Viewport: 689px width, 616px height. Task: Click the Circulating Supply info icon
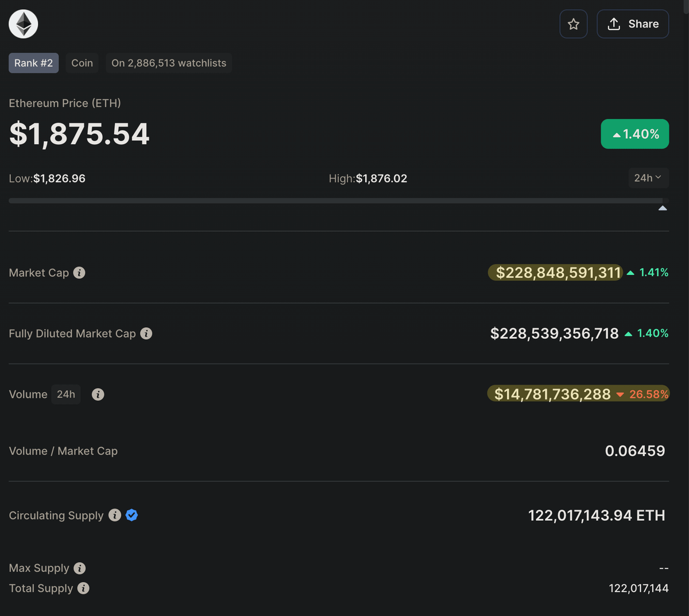pyautogui.click(x=115, y=515)
